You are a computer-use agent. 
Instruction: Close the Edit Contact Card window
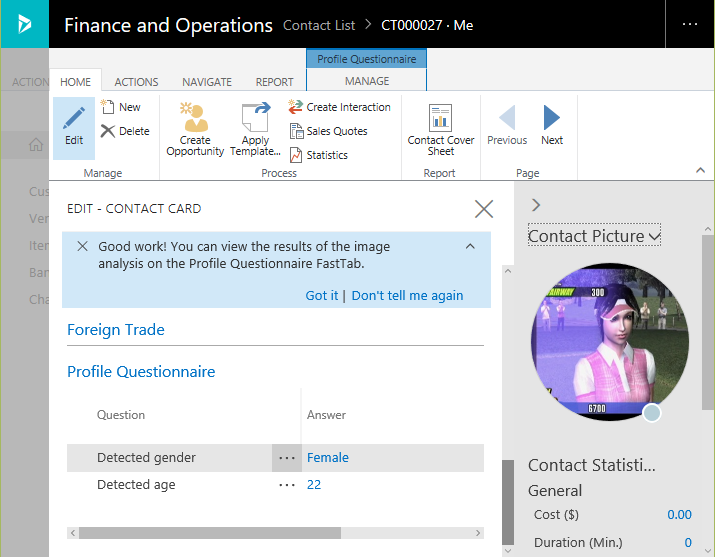(x=484, y=209)
